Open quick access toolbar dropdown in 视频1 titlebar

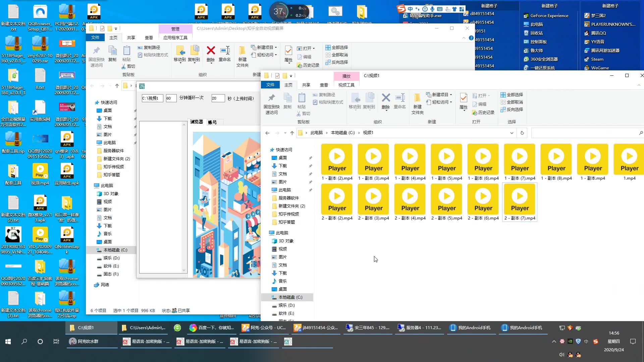291,76
